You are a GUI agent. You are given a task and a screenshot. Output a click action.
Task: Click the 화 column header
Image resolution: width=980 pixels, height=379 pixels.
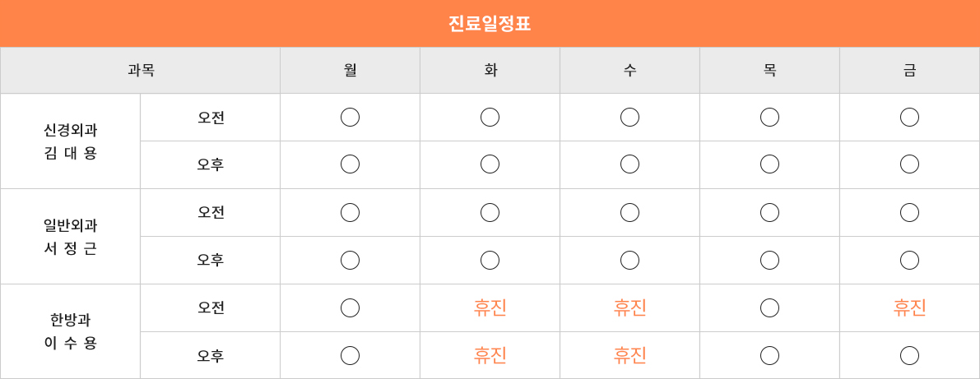490,71
